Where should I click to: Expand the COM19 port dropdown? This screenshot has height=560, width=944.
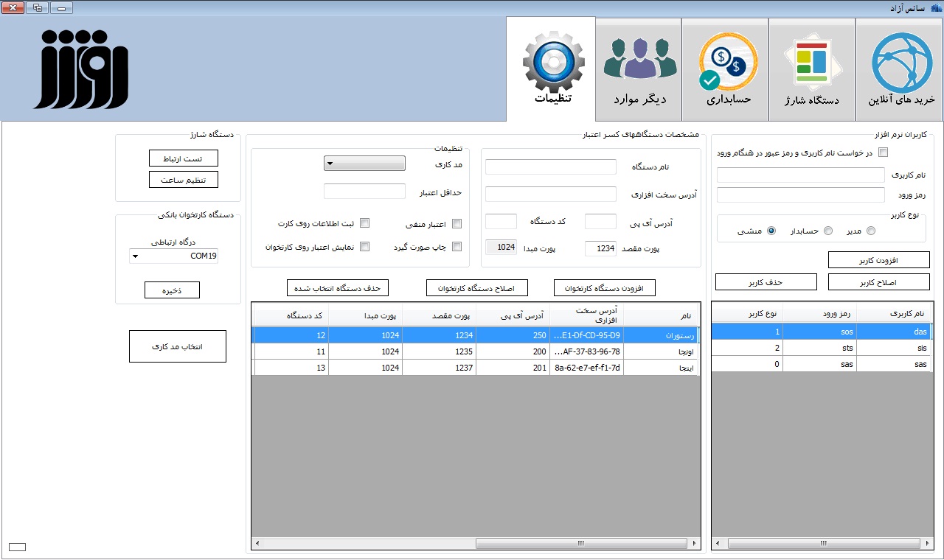point(174,256)
